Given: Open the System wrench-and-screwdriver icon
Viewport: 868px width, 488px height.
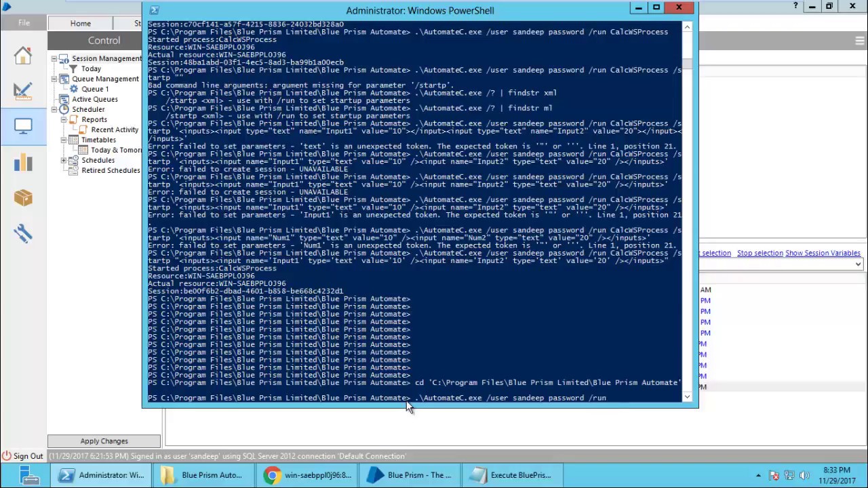Looking at the screenshot, I should [23, 234].
